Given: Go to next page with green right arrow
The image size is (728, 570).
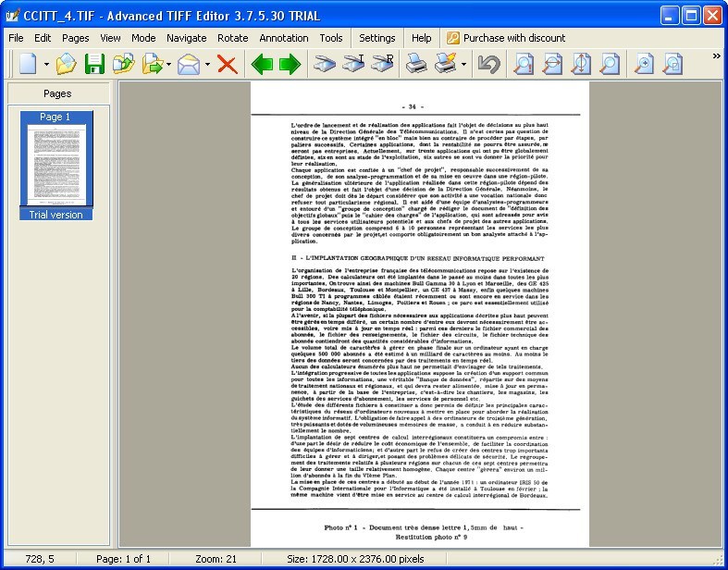Looking at the screenshot, I should [x=290, y=64].
